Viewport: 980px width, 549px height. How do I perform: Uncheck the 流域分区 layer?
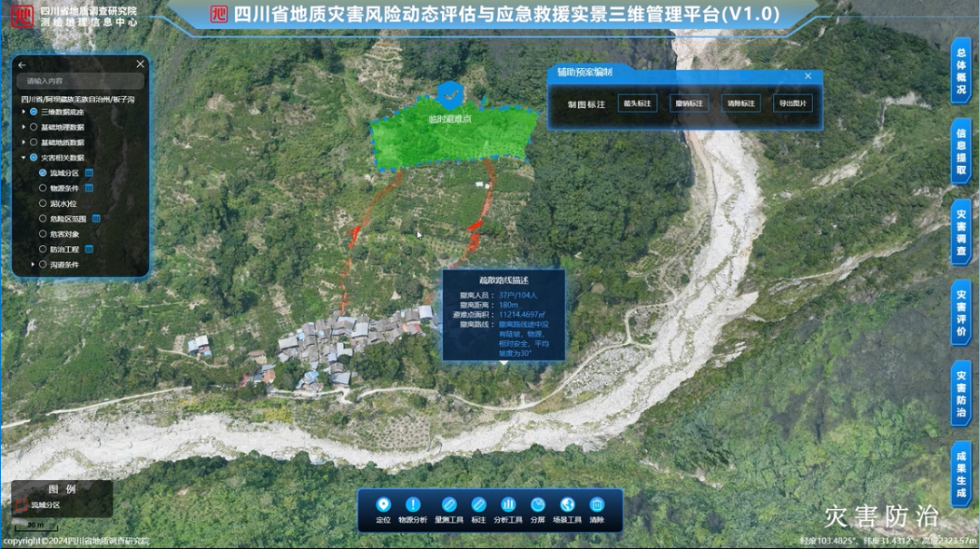click(x=43, y=172)
